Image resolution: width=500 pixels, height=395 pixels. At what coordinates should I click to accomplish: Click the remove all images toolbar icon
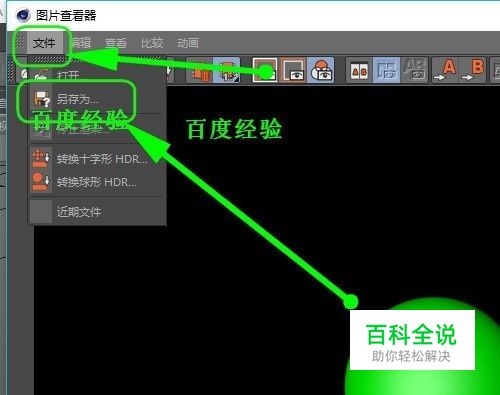tap(227, 70)
